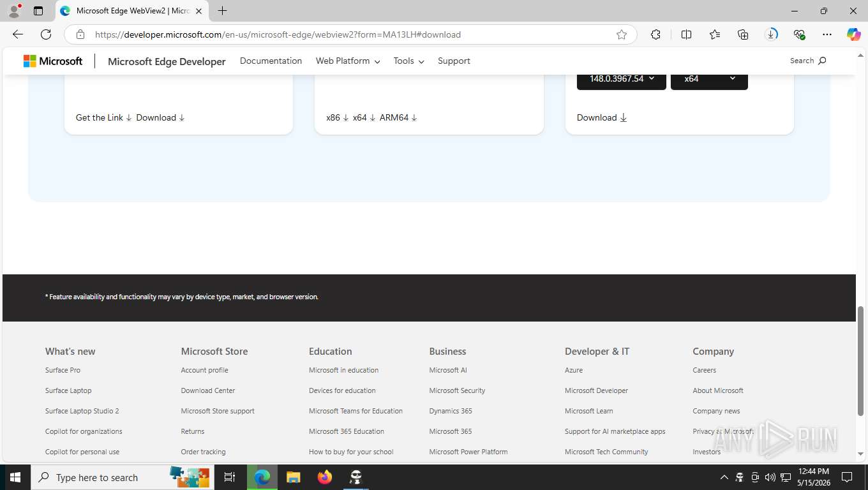The width and height of the screenshot is (868, 490).
Task: Open the Support nav item
Action: (x=454, y=61)
